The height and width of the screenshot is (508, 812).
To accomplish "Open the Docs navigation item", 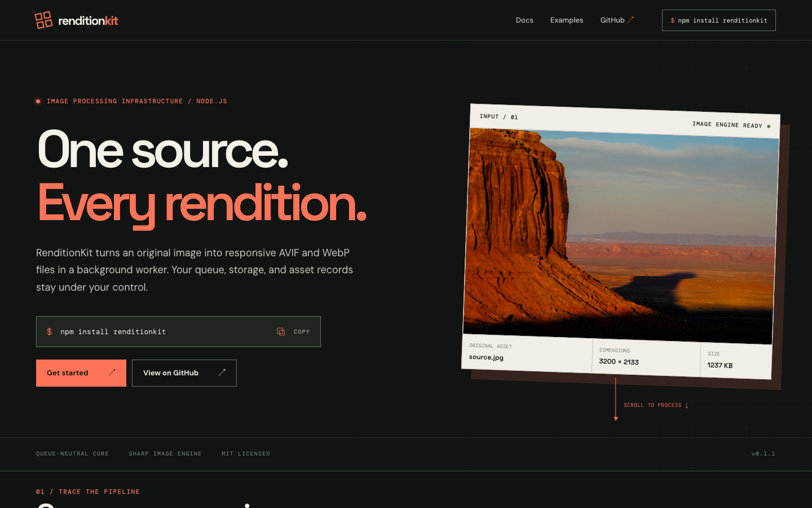I will [524, 20].
